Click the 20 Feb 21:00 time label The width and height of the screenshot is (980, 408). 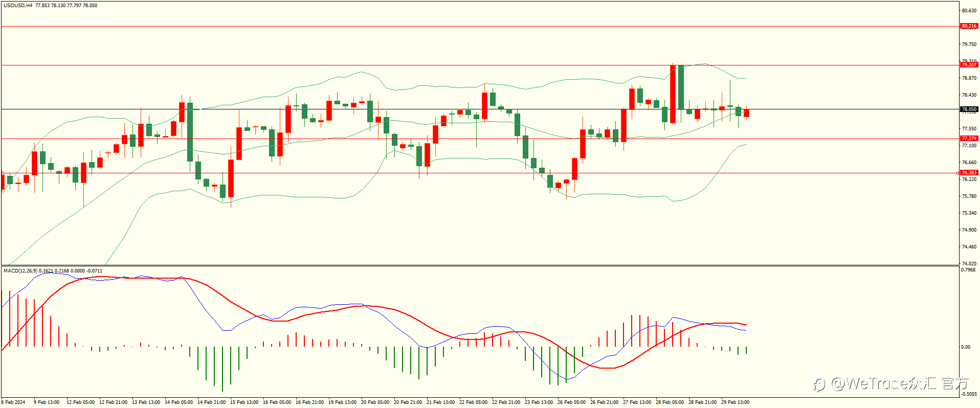pyautogui.click(x=408, y=402)
